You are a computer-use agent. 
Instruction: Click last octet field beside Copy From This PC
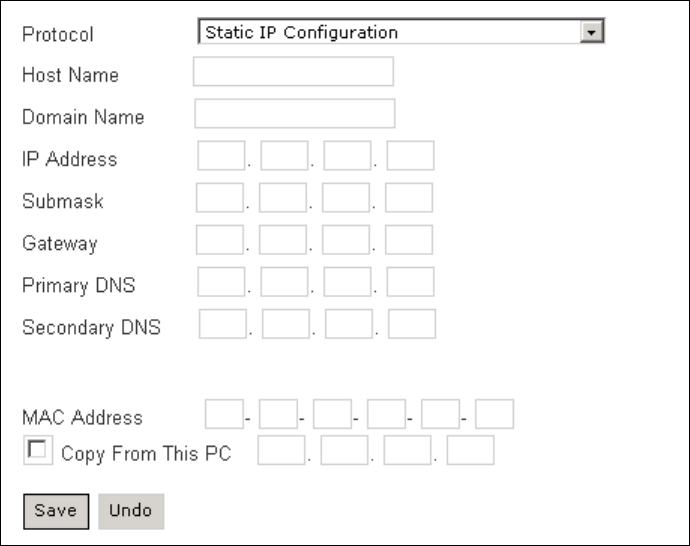pos(470,450)
